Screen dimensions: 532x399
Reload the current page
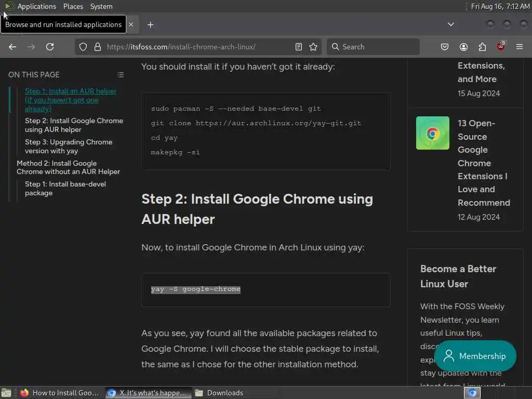pos(50,47)
